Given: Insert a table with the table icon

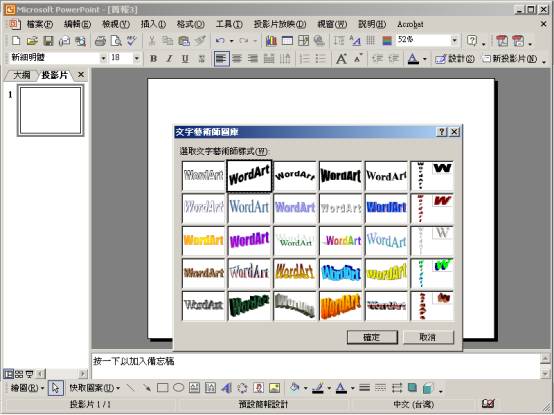Looking at the screenshot, I should point(287,41).
